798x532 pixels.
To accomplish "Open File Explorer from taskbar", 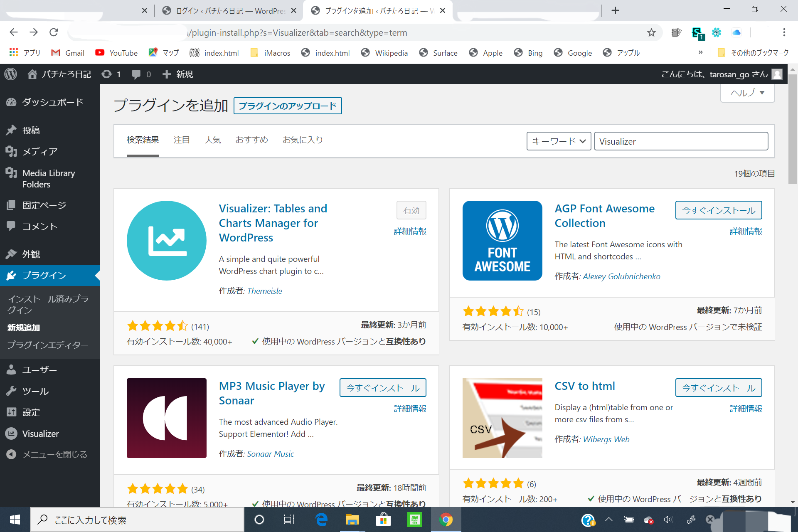I will [x=352, y=520].
